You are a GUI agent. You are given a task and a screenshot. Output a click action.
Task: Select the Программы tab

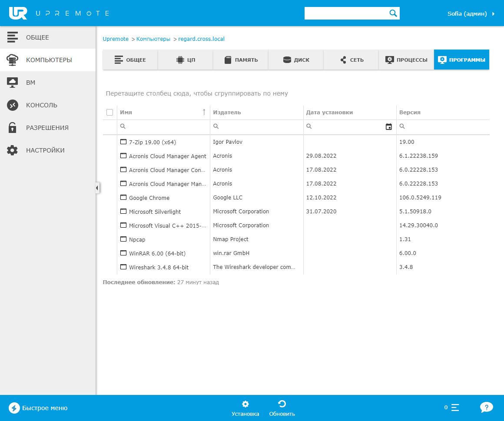coord(461,60)
